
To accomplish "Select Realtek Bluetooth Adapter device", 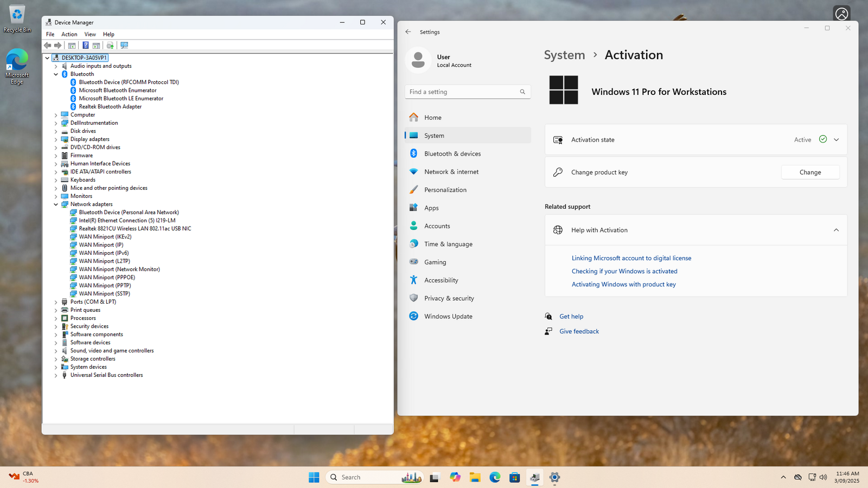I will (110, 107).
